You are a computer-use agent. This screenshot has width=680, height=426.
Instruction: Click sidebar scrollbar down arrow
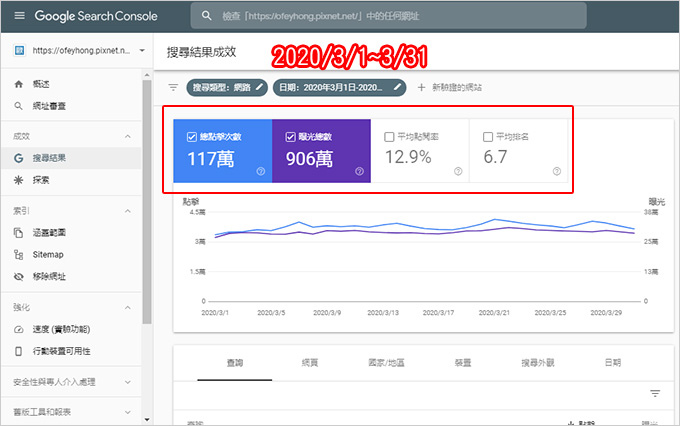[x=147, y=419]
